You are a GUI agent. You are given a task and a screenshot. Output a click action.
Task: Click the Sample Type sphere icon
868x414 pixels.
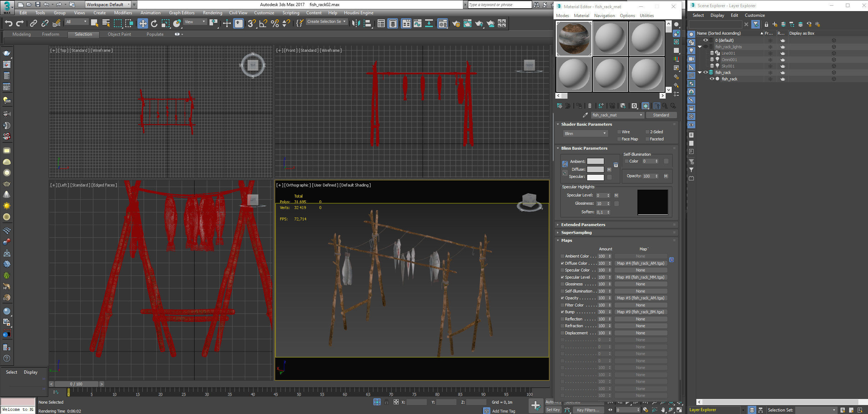click(676, 25)
